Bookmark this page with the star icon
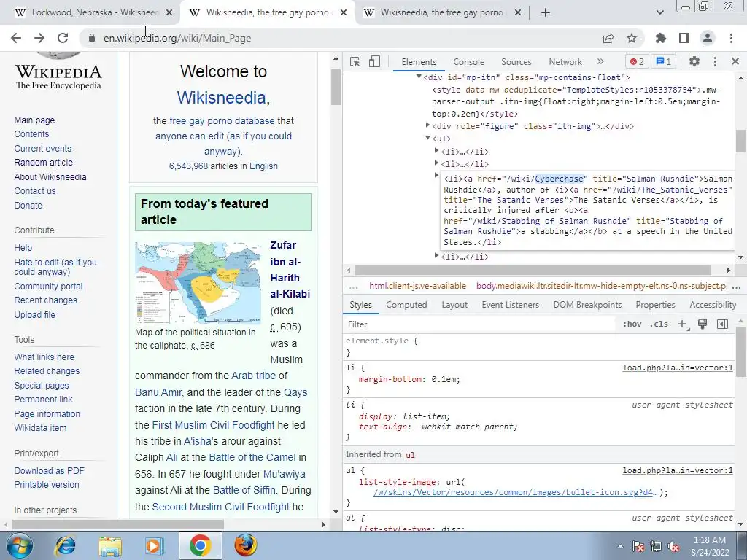 click(632, 38)
